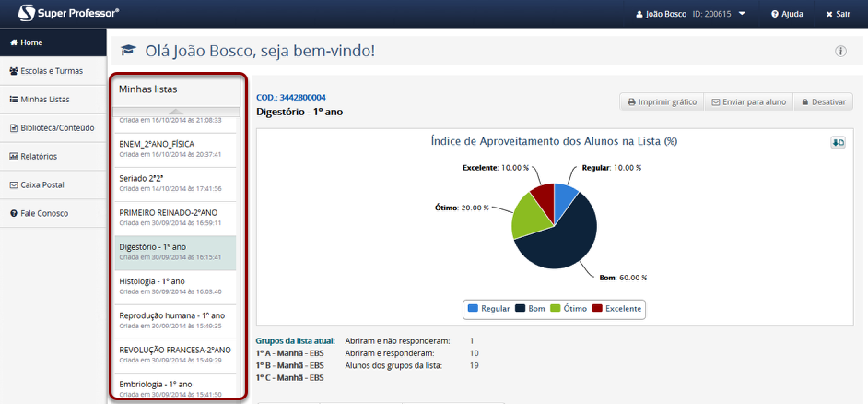Click Alunos dos grupos da lista label

(393, 365)
